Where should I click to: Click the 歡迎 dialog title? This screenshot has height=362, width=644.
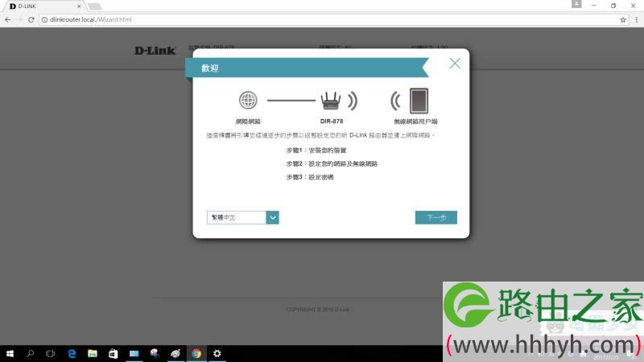point(210,68)
